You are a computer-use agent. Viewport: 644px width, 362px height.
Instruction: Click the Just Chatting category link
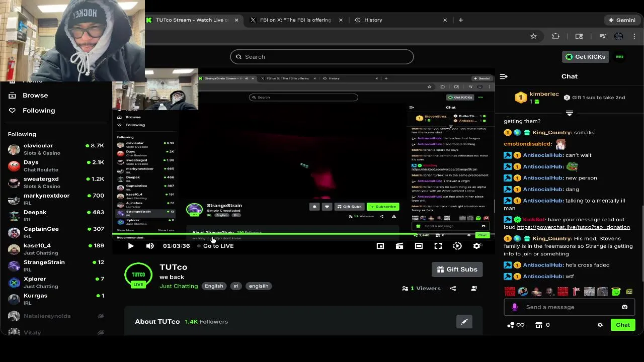(x=179, y=286)
